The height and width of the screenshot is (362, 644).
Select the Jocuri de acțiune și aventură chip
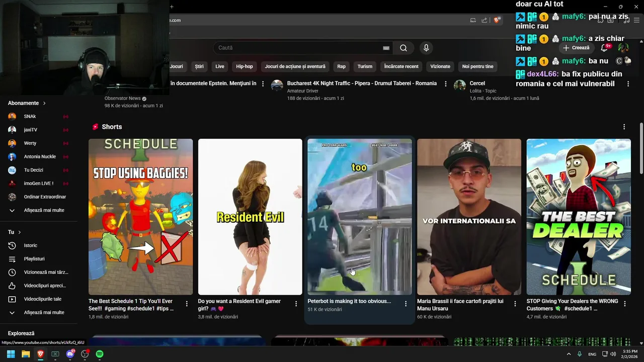point(295,66)
